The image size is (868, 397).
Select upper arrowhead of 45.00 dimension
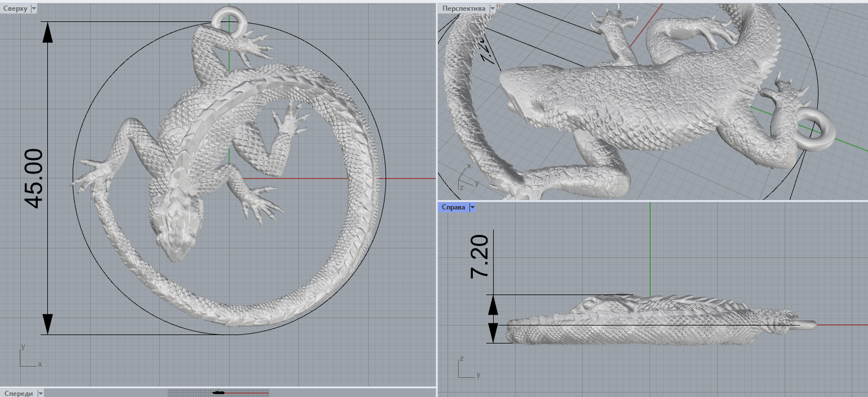[48, 33]
